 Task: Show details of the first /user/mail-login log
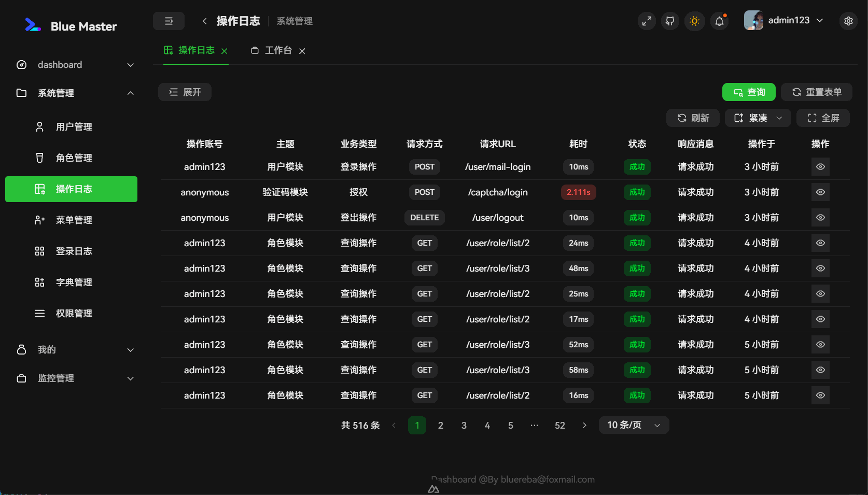tap(820, 166)
